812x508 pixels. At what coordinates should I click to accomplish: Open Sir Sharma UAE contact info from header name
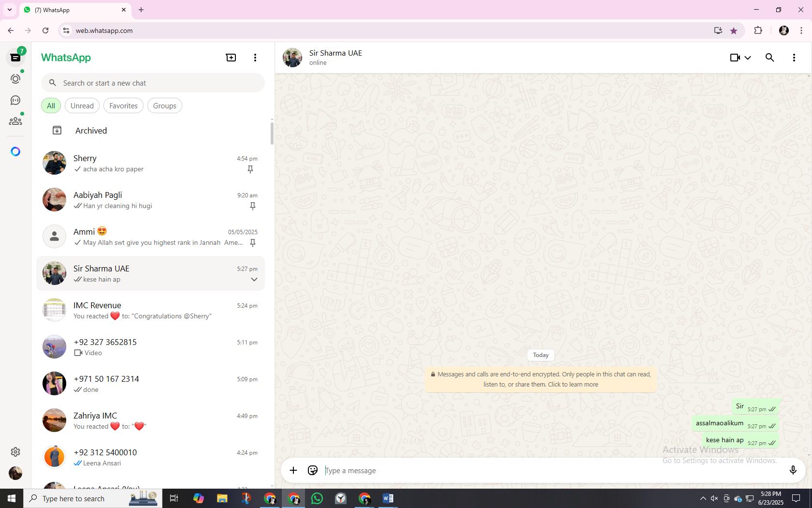(x=335, y=53)
